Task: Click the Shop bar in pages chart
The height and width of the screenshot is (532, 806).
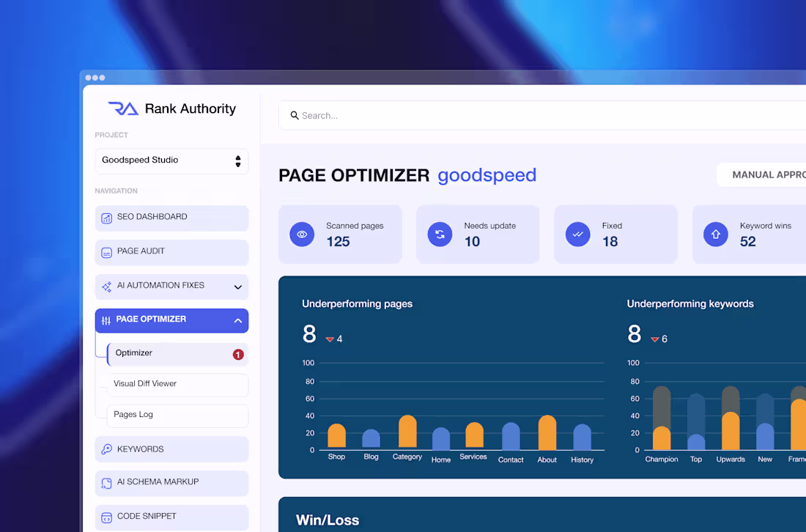Action: tap(337, 436)
